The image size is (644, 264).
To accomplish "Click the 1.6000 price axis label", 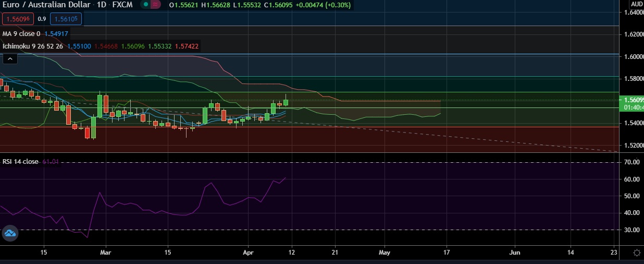I will click(634, 56).
